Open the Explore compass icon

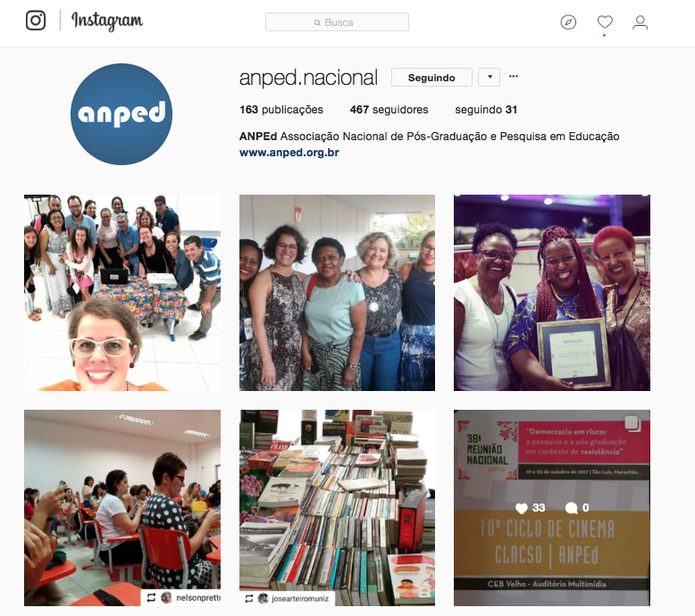pos(568,22)
